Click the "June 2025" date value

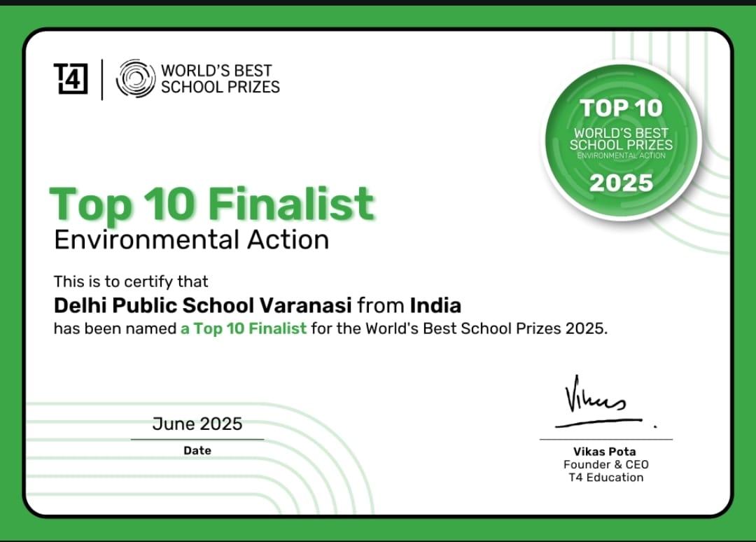point(197,424)
